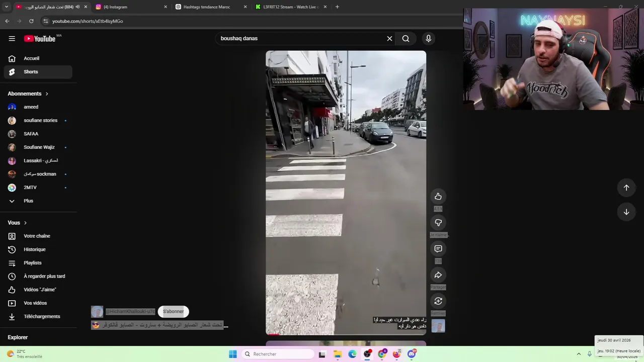Open À regarder plus tard list
Viewport: 644px width, 362px height.
[x=38, y=277]
